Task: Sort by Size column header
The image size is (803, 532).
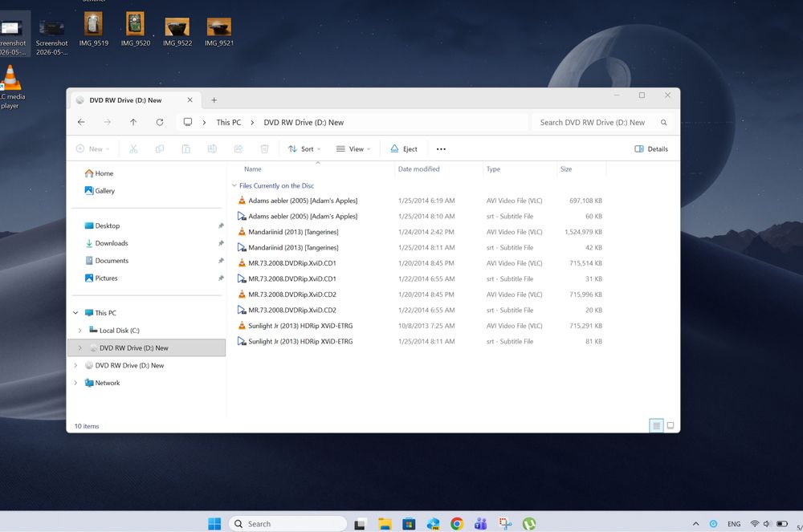Action: 566,169
